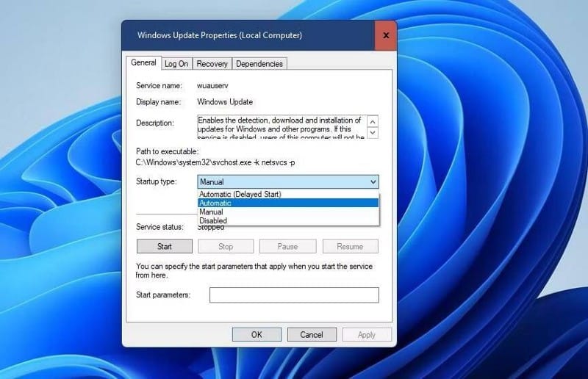Click the greyed-out Pause button
The width and height of the screenshot is (588, 379).
287,246
